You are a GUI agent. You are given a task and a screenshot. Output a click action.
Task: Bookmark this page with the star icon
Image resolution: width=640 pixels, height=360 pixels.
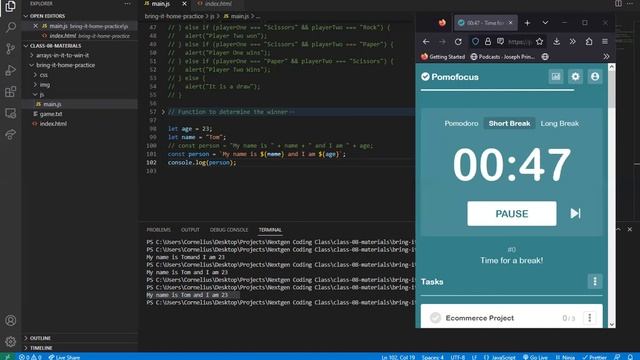pos(540,42)
